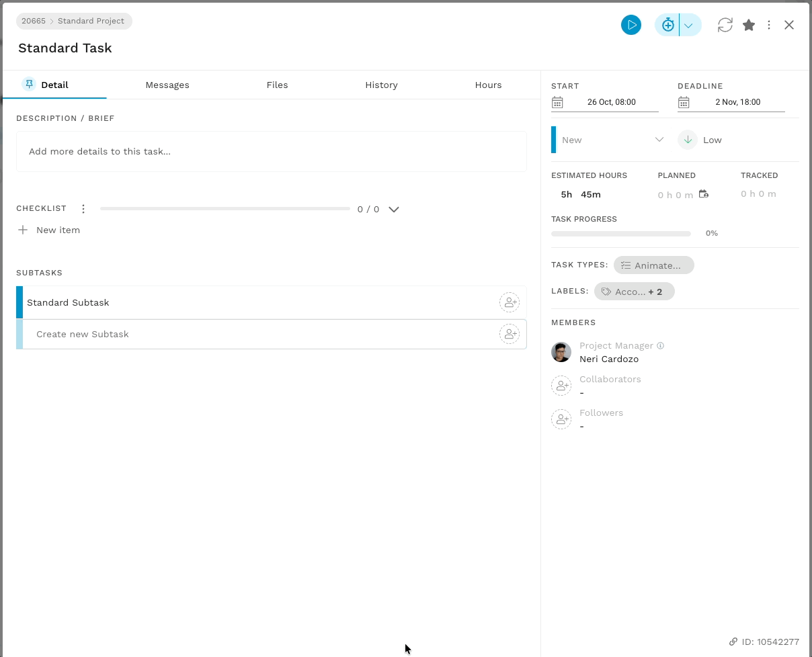Edit the estimated minutes 45m value
Image resolution: width=812 pixels, height=657 pixels.
(x=591, y=194)
